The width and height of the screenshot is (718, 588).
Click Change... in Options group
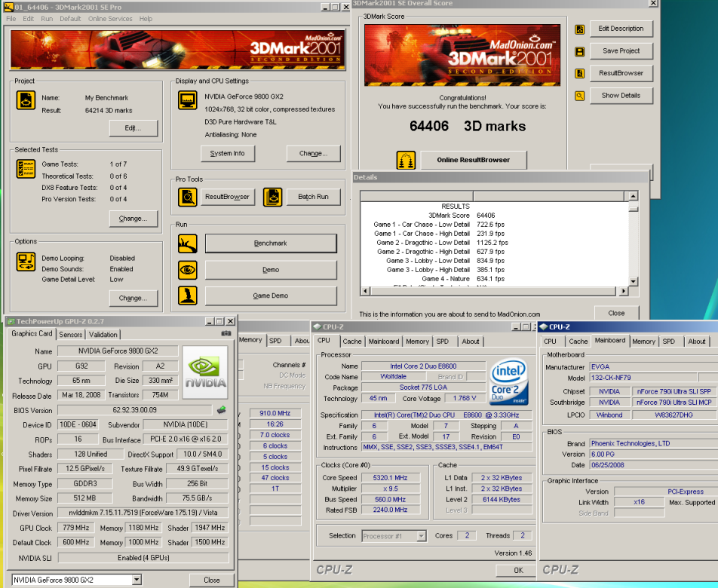pyautogui.click(x=133, y=298)
